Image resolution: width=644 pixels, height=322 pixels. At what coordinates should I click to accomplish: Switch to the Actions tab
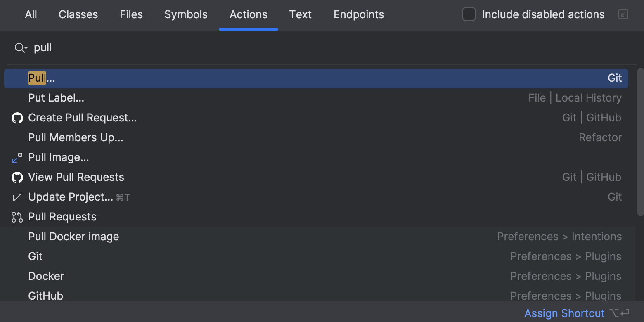click(x=248, y=14)
